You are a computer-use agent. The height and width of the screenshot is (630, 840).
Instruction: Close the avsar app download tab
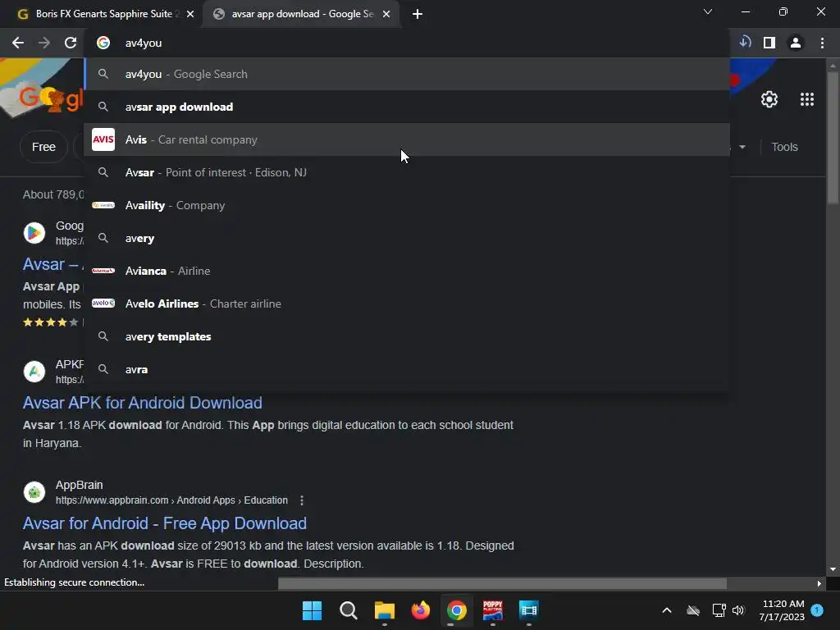[386, 14]
